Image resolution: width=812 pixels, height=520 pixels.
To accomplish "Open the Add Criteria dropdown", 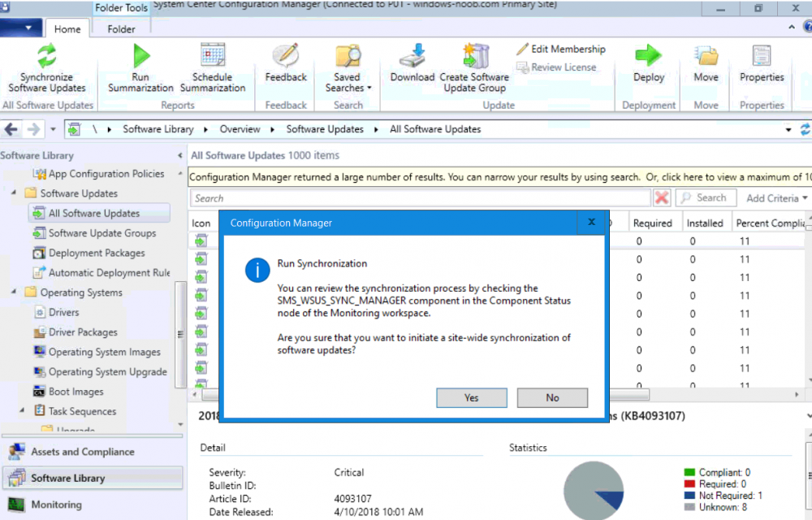I will (x=776, y=198).
